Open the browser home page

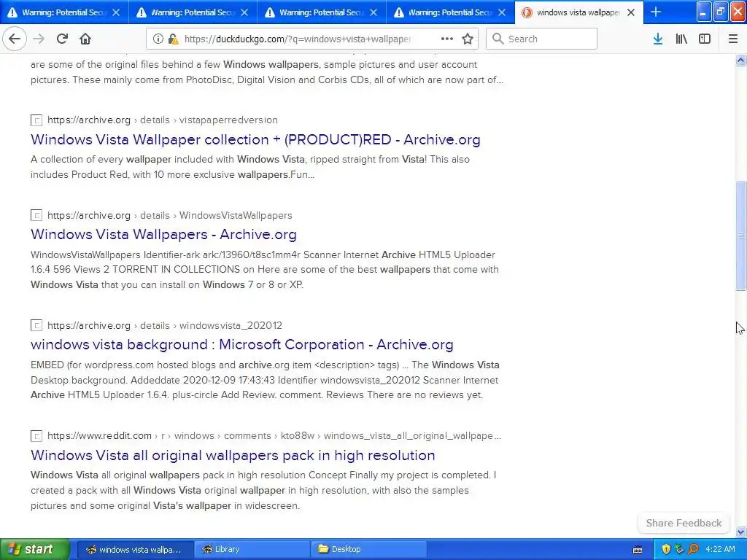pos(85,39)
